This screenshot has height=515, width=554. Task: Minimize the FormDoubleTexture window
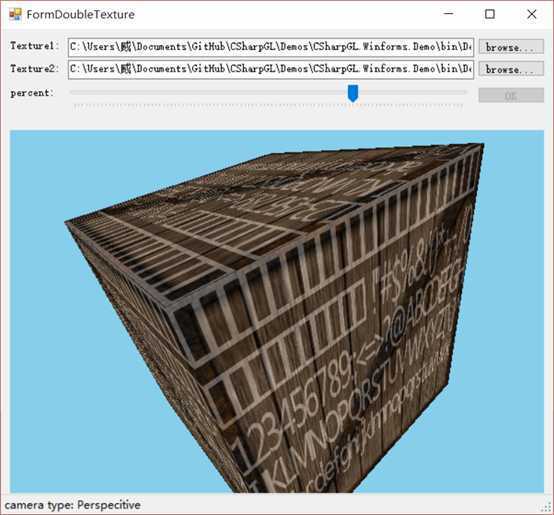[x=449, y=14]
